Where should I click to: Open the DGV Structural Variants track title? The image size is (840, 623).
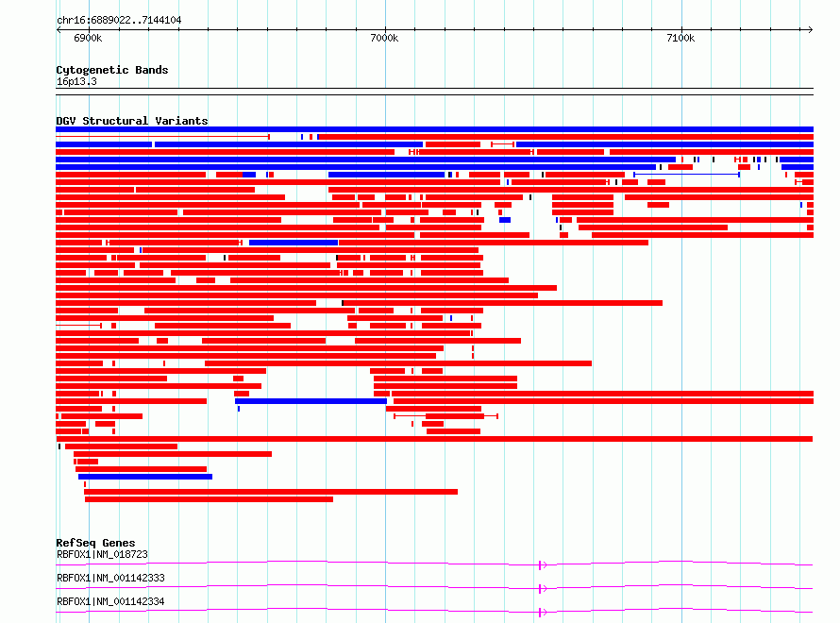[x=132, y=121]
